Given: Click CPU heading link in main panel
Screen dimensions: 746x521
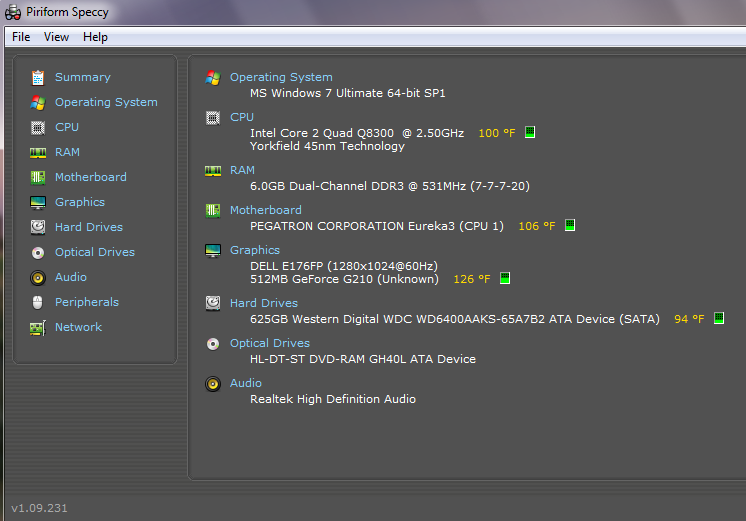Looking at the screenshot, I should coord(242,117).
